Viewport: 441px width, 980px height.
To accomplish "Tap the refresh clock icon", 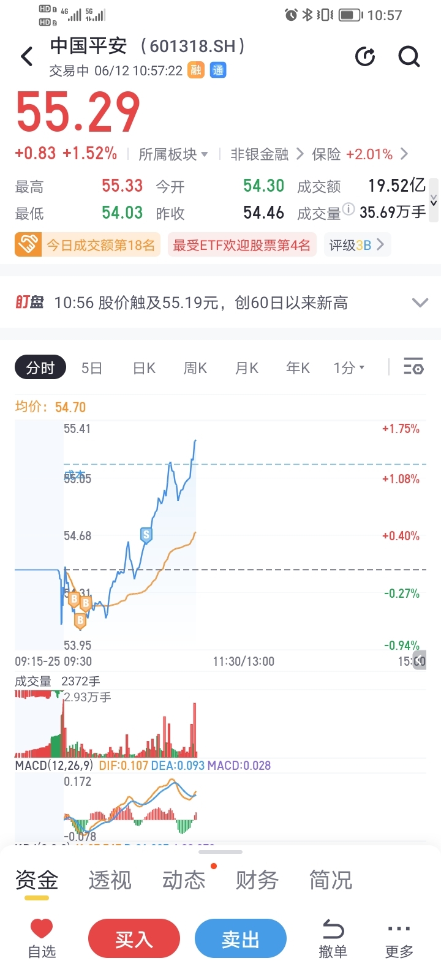I will tap(366, 57).
